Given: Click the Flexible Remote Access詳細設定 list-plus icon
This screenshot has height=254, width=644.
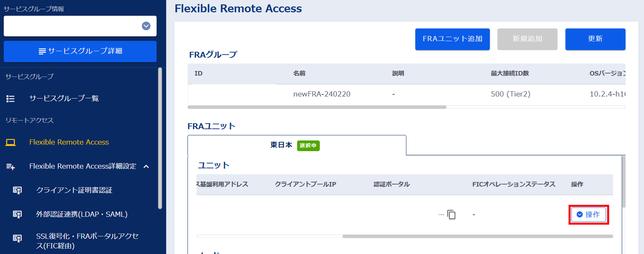Looking at the screenshot, I should click(11, 167).
